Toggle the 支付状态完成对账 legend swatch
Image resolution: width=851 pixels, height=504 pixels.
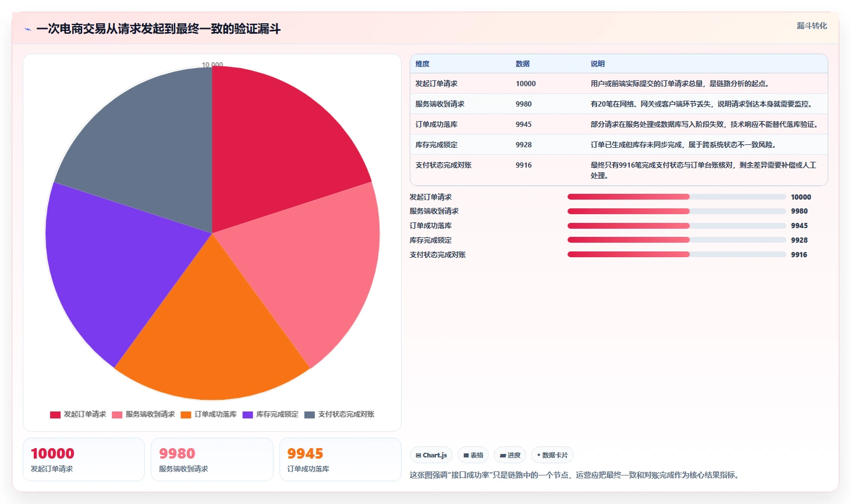tap(309, 415)
